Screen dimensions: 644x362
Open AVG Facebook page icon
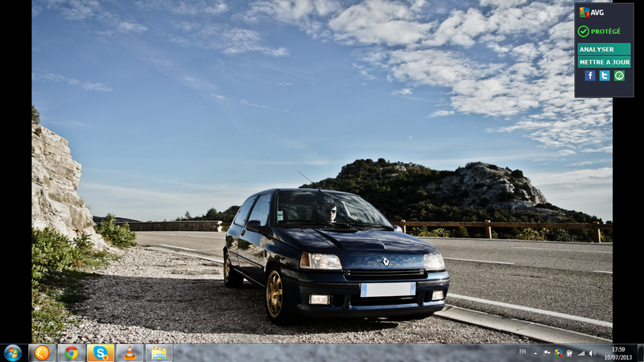[590, 76]
